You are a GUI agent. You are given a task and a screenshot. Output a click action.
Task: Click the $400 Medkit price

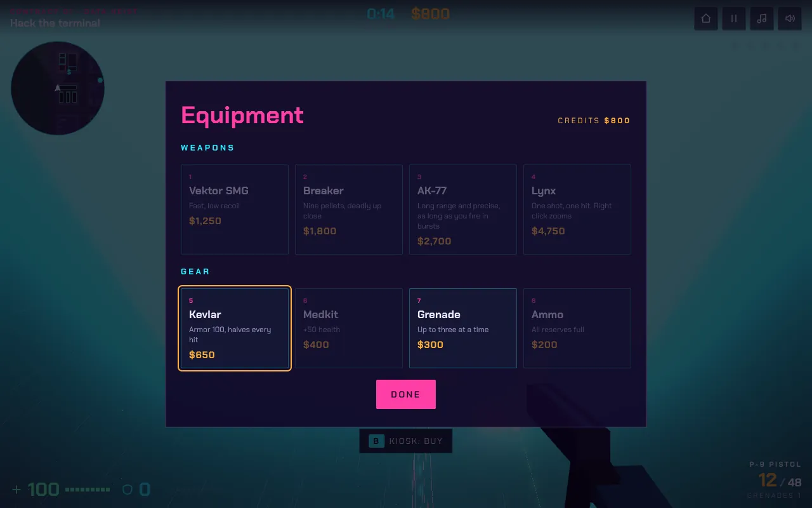[316, 345]
